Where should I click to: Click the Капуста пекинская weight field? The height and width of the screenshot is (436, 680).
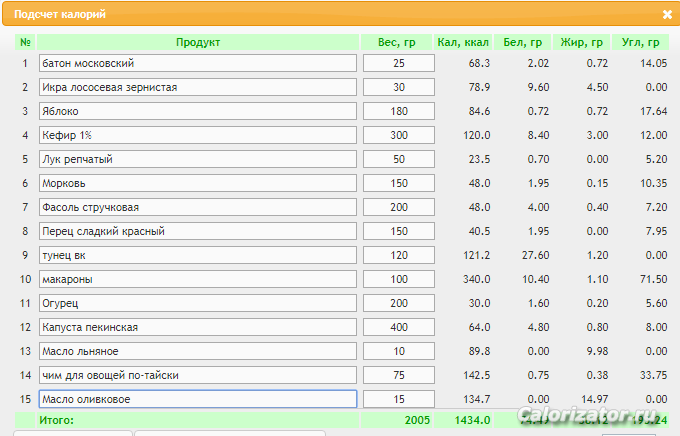tap(398, 327)
